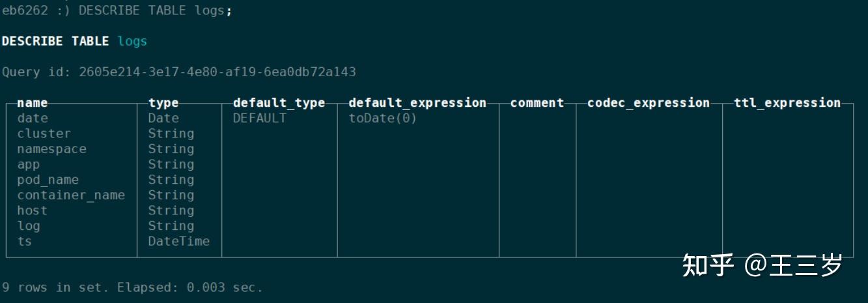The image size is (868, 303).
Task: Select the "default_type" column header
Action: (279, 103)
